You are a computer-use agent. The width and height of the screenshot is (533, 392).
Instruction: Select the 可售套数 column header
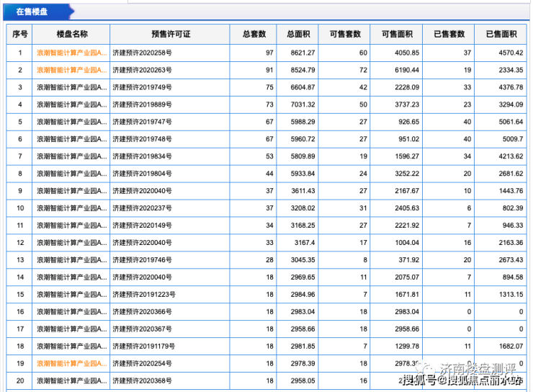344,34
